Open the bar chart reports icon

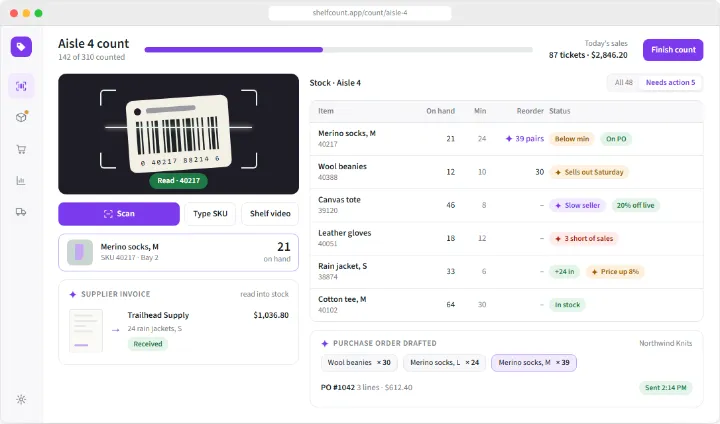pos(21,181)
